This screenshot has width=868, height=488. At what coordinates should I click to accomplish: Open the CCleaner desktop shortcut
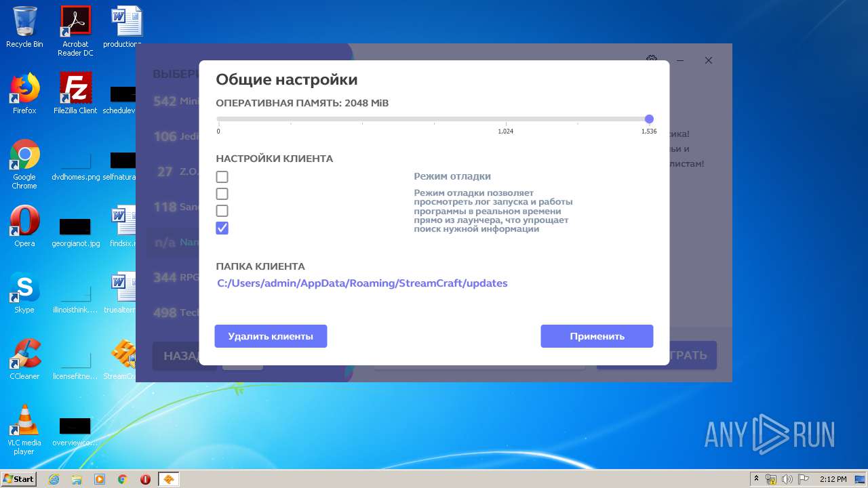click(x=24, y=359)
